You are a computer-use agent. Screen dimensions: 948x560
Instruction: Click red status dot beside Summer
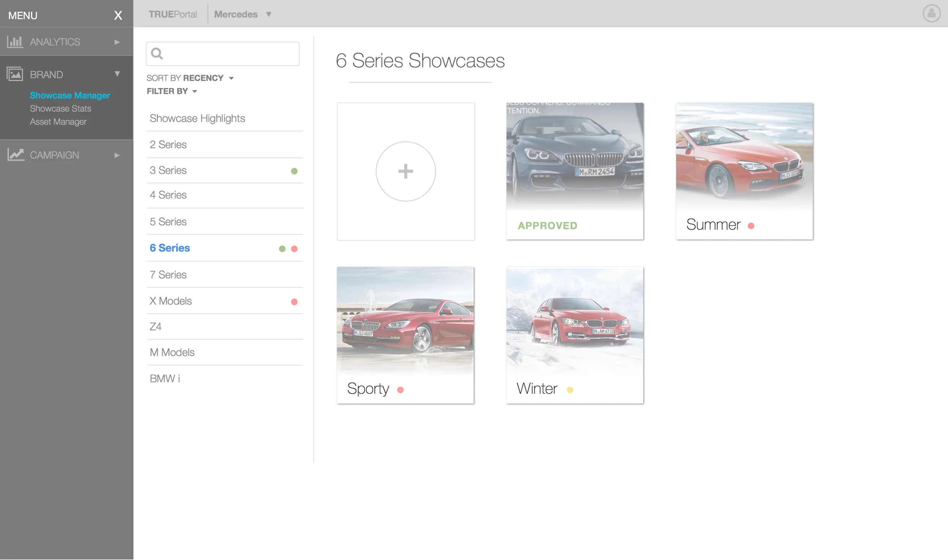[751, 226]
